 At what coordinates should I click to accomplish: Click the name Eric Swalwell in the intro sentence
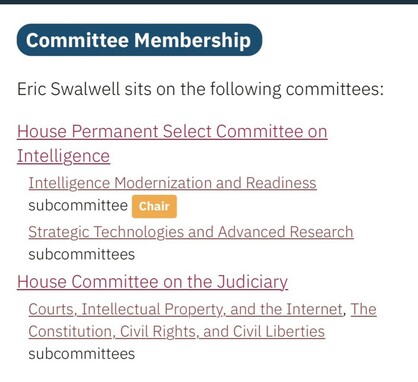(x=68, y=89)
